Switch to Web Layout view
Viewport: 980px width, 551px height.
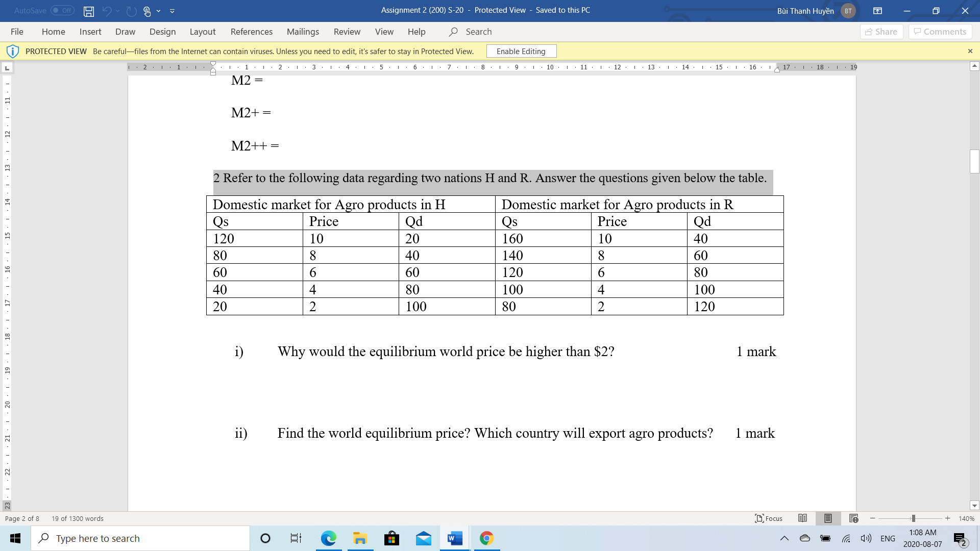click(x=853, y=518)
